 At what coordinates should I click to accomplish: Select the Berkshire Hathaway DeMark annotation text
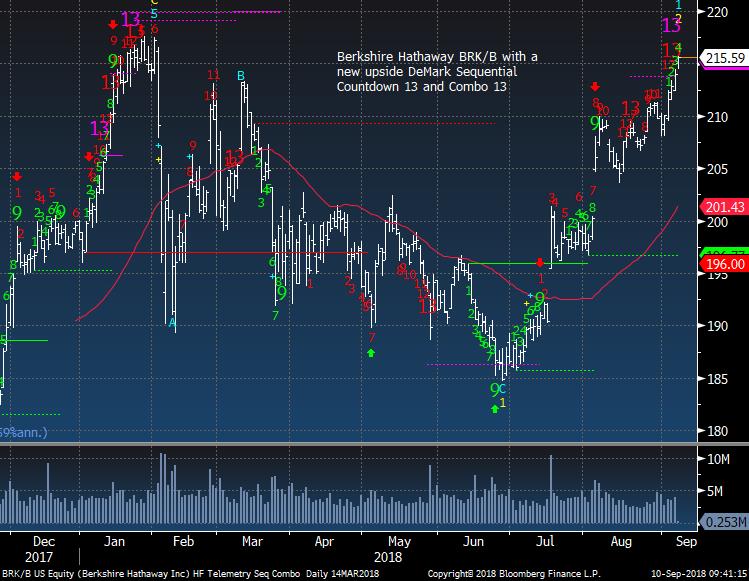(437, 72)
